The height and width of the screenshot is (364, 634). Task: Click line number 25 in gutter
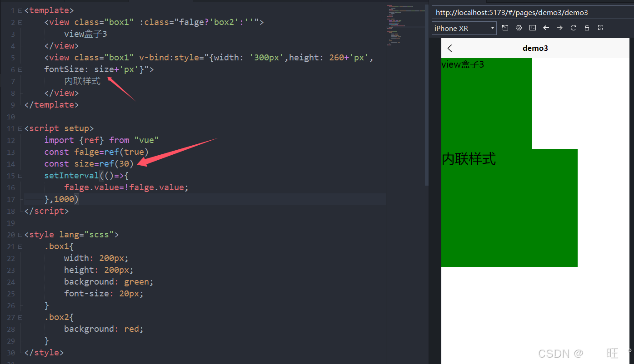click(x=11, y=294)
